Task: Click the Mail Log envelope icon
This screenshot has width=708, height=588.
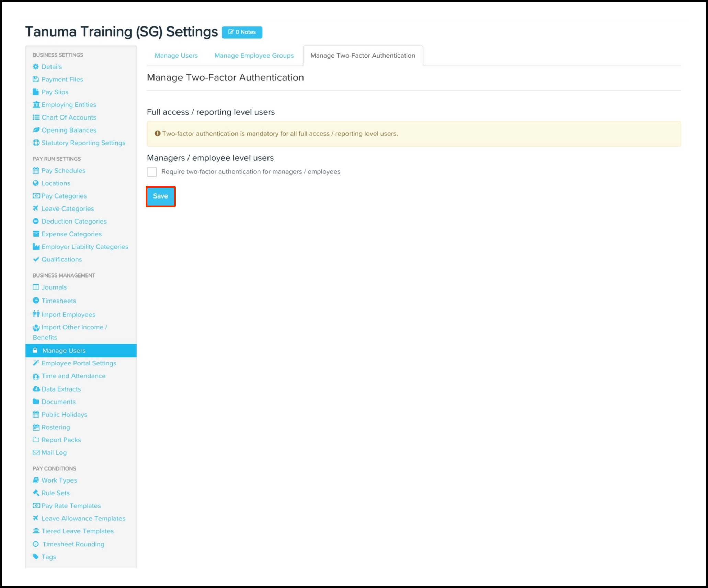Action: 36,452
